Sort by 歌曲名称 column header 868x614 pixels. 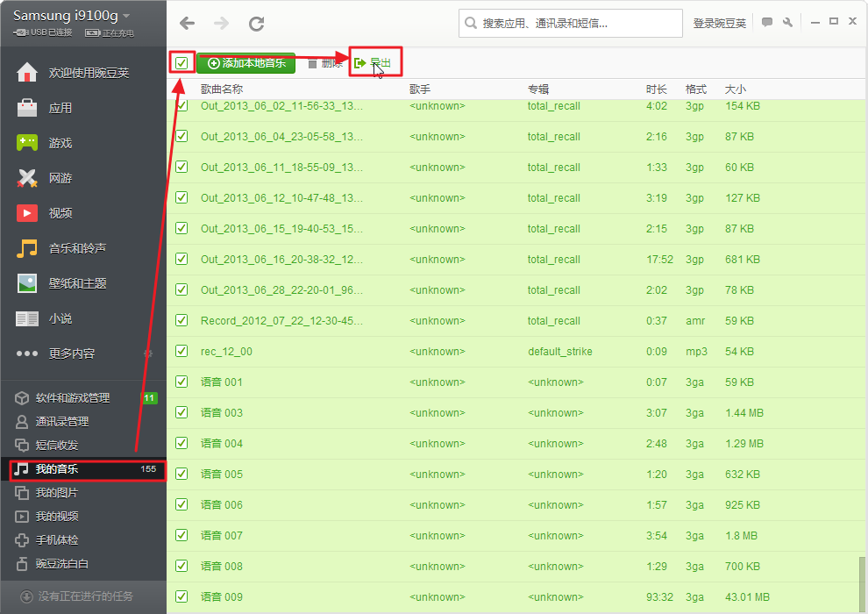222,89
